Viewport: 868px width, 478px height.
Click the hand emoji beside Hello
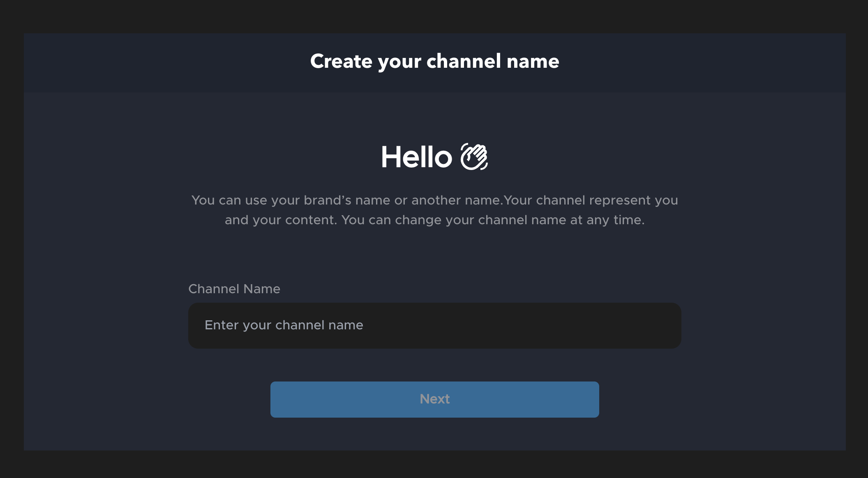pos(474,156)
